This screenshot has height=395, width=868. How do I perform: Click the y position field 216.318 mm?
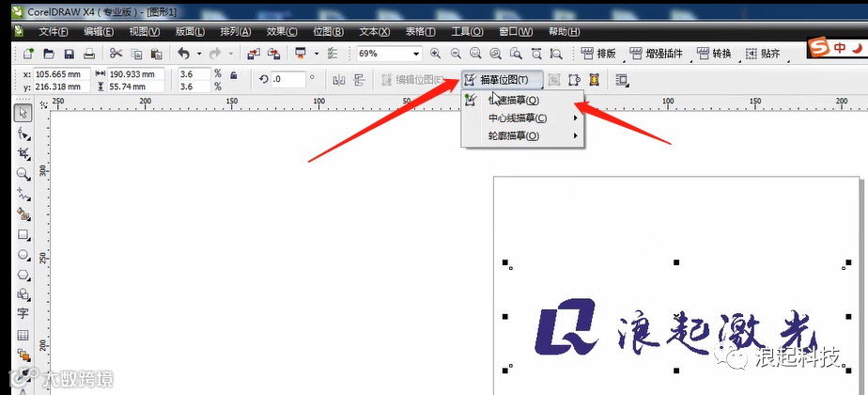61,87
